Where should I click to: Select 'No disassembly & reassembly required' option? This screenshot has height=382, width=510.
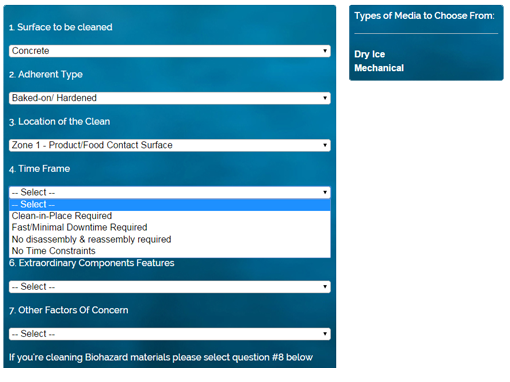(x=170, y=239)
